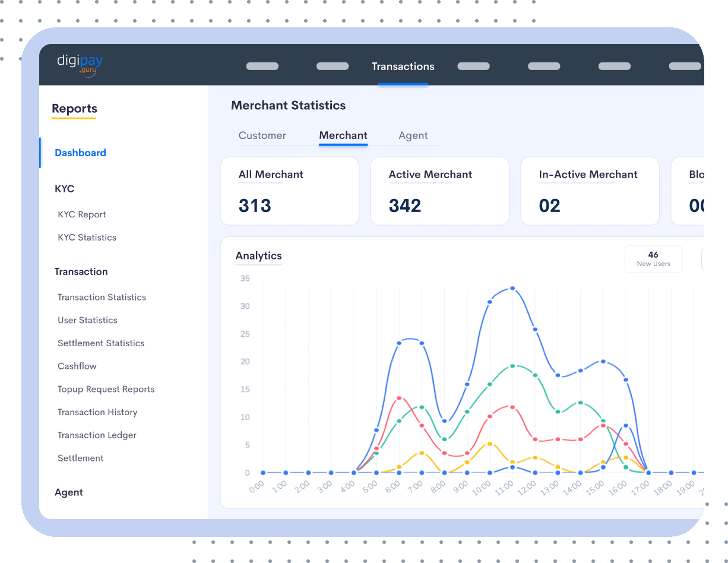The height and width of the screenshot is (563, 728).
Task: Open Dashboard in the Reports sidebar
Action: (x=80, y=153)
